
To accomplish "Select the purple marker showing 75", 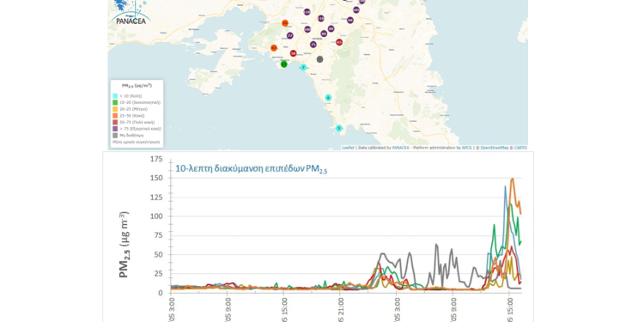I will 313,45.
